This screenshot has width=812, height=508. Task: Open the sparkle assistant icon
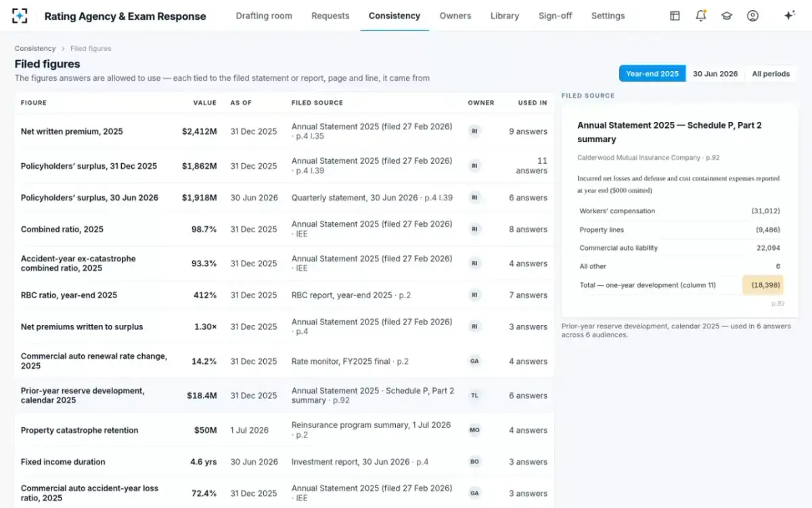click(789, 16)
